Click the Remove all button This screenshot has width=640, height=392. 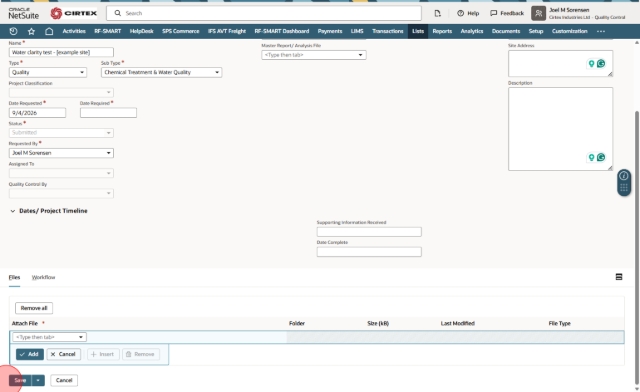(34, 308)
